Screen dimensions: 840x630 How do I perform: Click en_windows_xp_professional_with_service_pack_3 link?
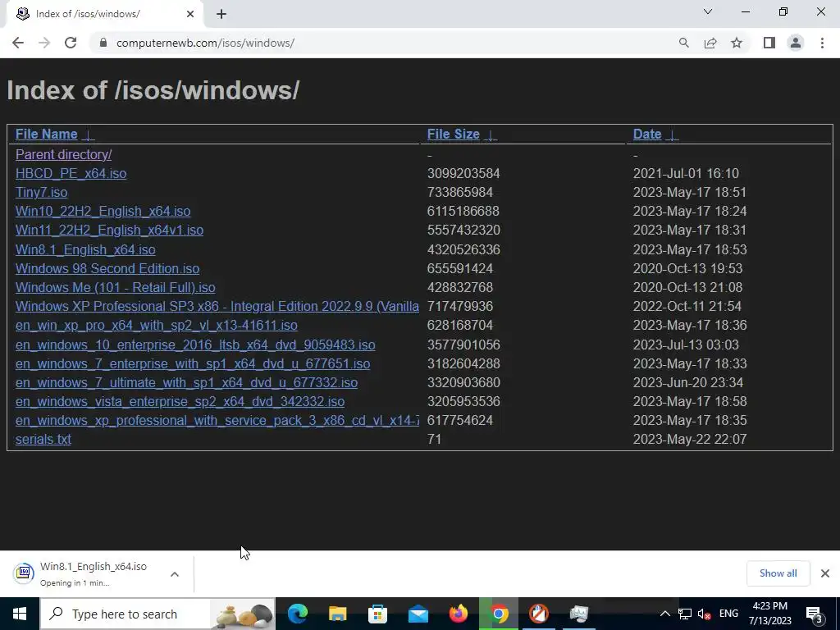coord(217,421)
